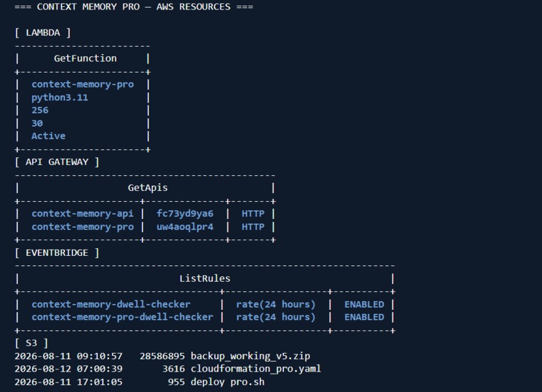Viewport: 542px width, 392px height.
Task: Click HTTP in the context-memory-api row
Action: (x=253, y=213)
